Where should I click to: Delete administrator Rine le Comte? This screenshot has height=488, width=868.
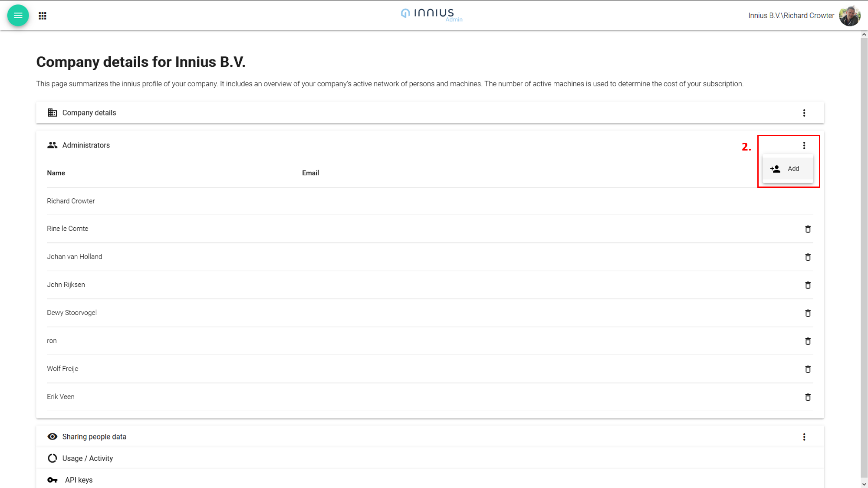coord(808,229)
